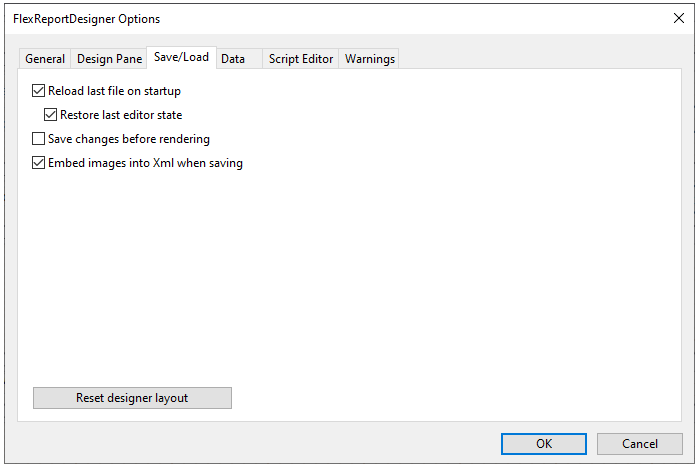Select the Save/Load tab
Screen dimensions: 697x467
pyautogui.click(x=181, y=57)
